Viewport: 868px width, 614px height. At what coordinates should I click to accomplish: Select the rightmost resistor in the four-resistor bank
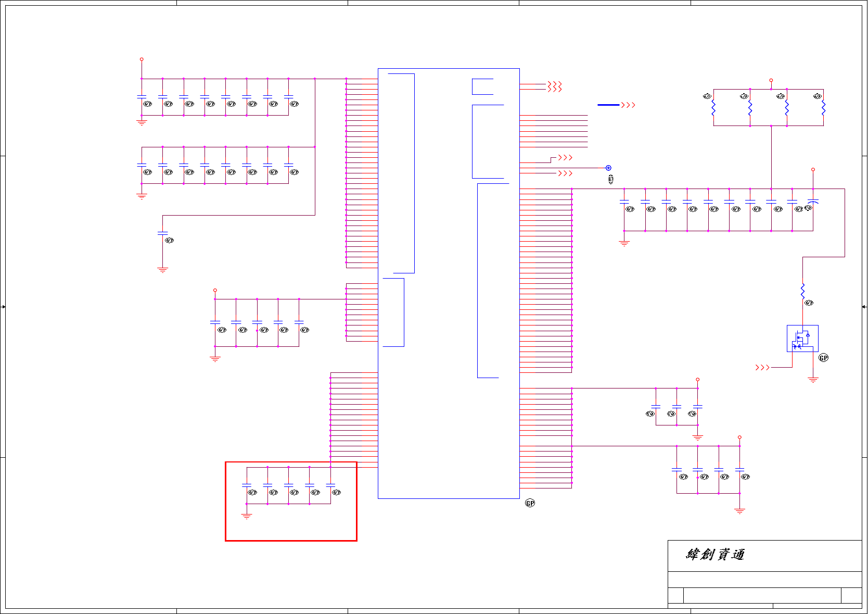(823, 108)
